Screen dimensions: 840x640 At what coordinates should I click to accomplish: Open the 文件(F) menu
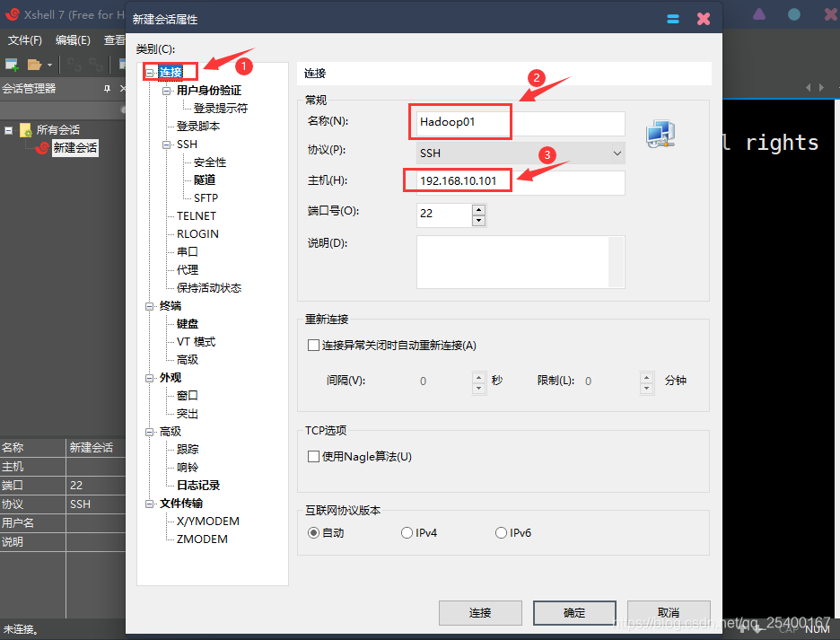tap(24, 40)
